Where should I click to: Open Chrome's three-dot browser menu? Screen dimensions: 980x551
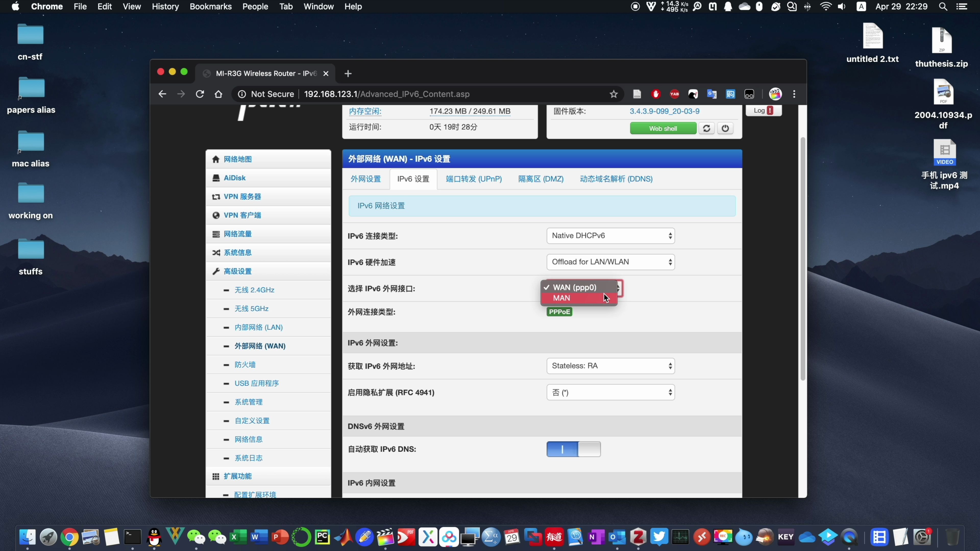pos(794,94)
